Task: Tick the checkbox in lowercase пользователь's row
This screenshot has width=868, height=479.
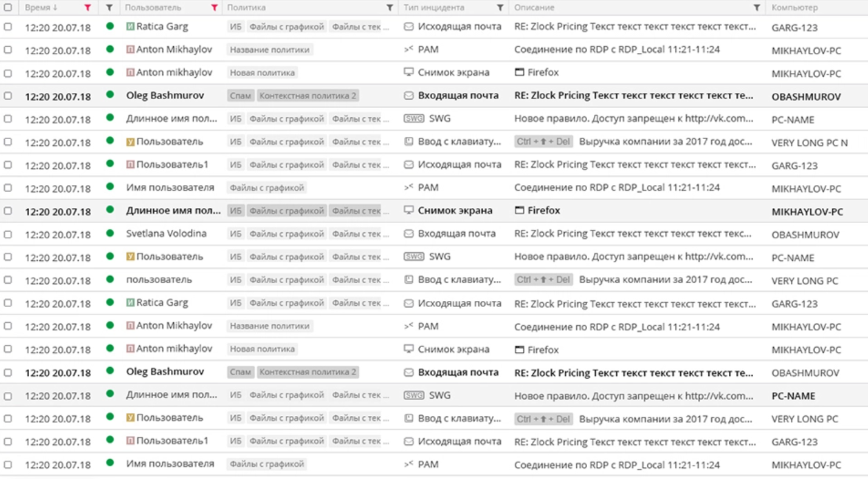Action: coord(8,280)
